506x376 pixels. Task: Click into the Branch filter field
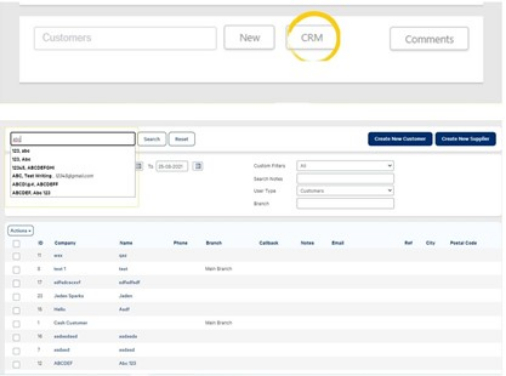(x=345, y=203)
